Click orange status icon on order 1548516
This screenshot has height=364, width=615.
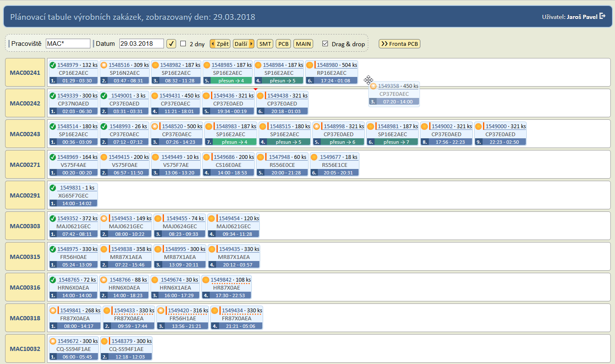104,65
